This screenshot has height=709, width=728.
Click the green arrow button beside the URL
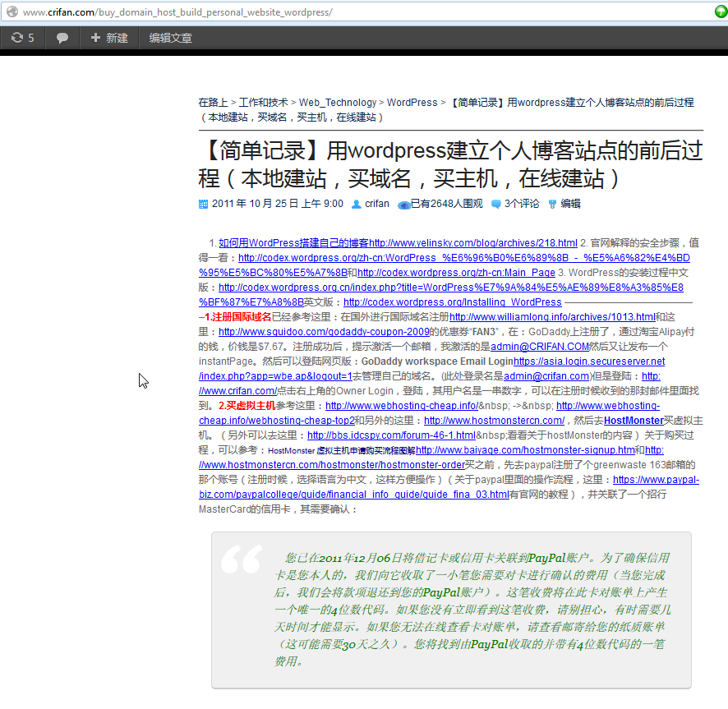[x=721, y=12]
